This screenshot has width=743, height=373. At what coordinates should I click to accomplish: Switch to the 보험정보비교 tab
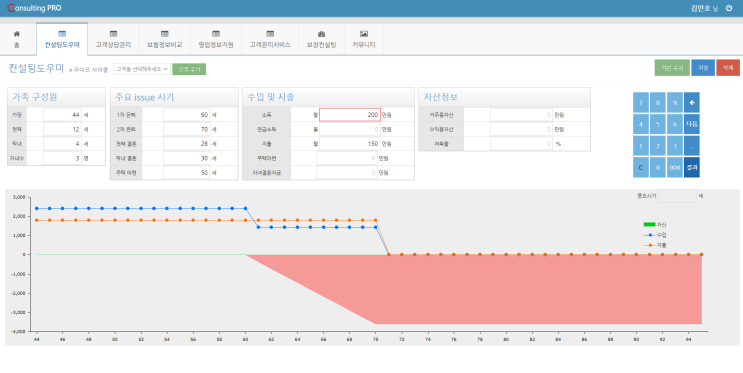[164, 39]
